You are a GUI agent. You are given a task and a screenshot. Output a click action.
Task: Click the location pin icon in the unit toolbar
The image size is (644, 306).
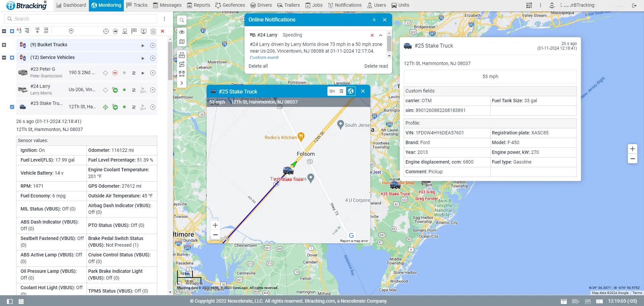click(71, 31)
